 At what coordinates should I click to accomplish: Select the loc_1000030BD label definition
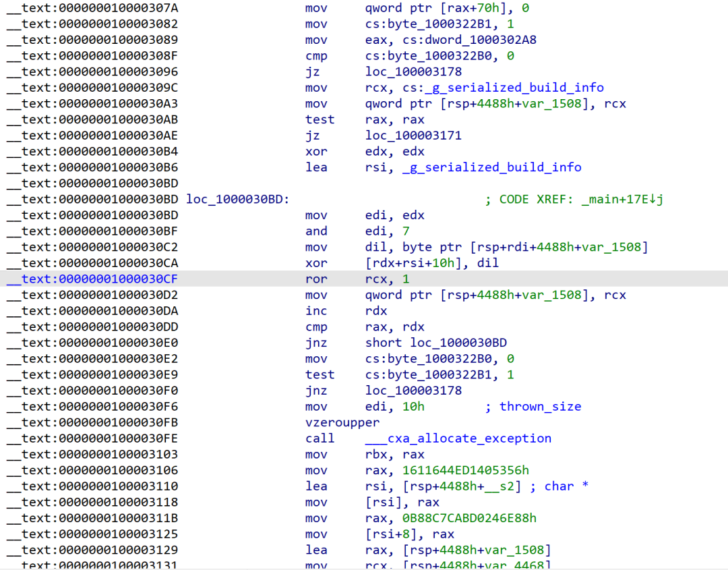[x=237, y=200]
